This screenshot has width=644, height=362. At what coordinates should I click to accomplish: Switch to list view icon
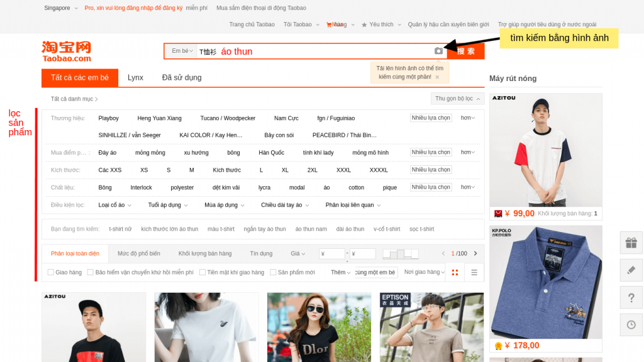(x=474, y=273)
